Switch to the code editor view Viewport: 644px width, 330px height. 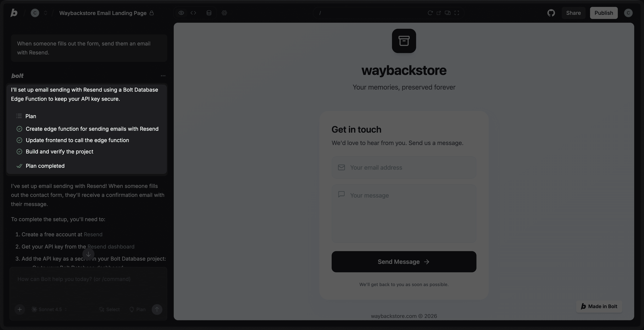(x=193, y=13)
